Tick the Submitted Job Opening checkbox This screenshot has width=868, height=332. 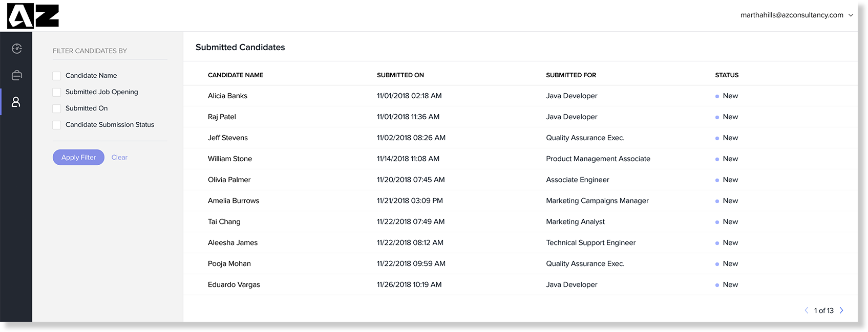[57, 92]
